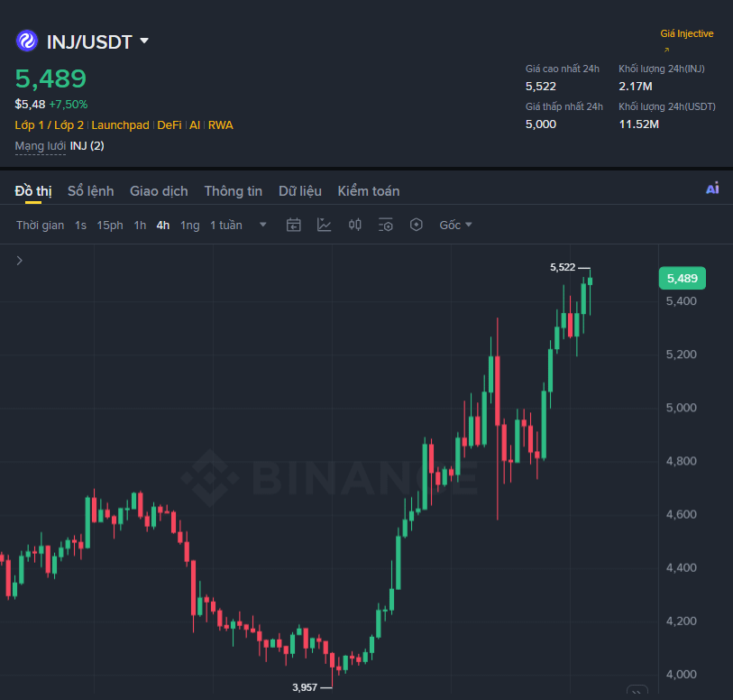Click the 24h USDT volume 11.52M
The width and height of the screenshot is (733, 700).
pos(638,124)
